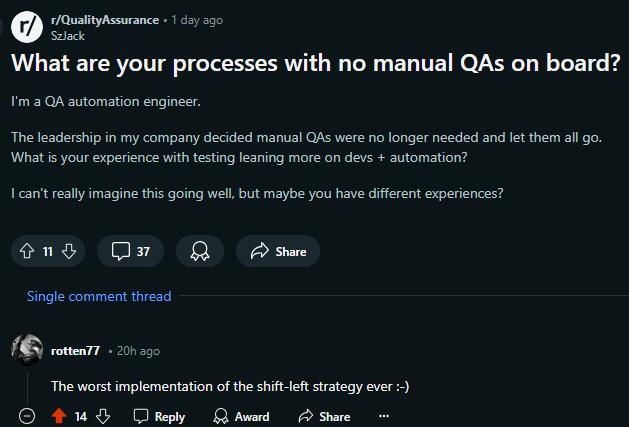Share rotten77's comment
Screen dimensions: 629x427
[324, 416]
